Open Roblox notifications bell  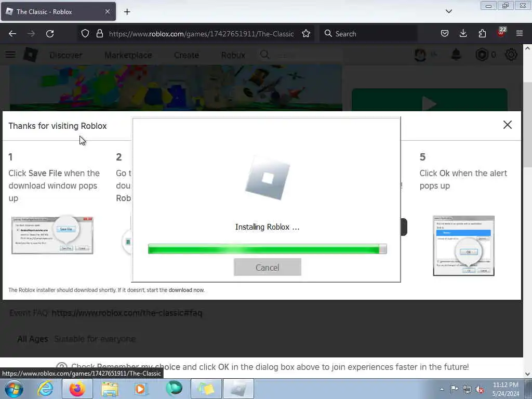(x=456, y=54)
